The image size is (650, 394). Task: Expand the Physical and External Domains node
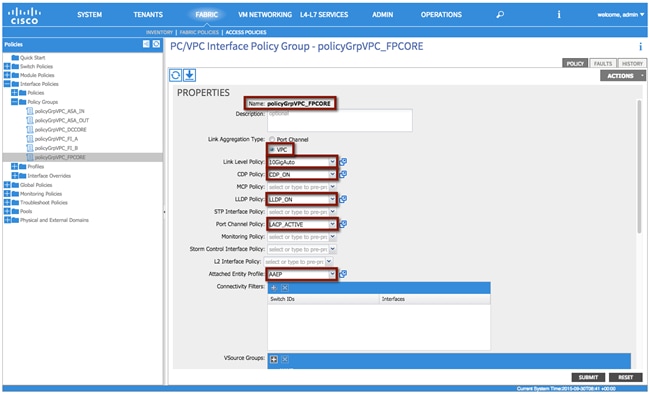pos(7,220)
